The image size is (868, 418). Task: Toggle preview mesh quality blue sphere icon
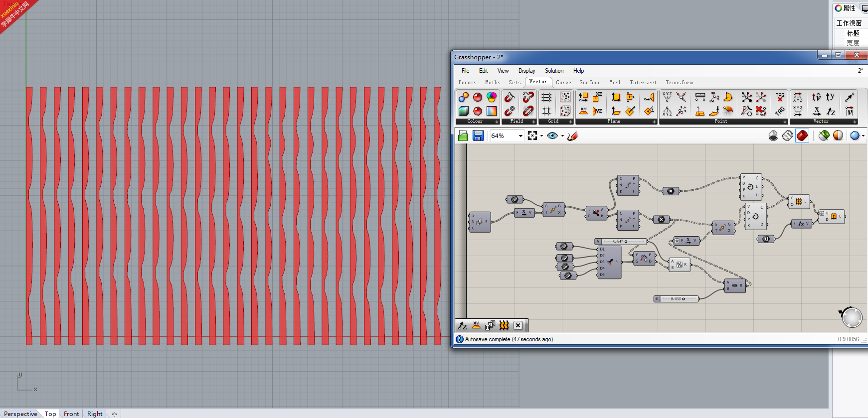pos(855,136)
